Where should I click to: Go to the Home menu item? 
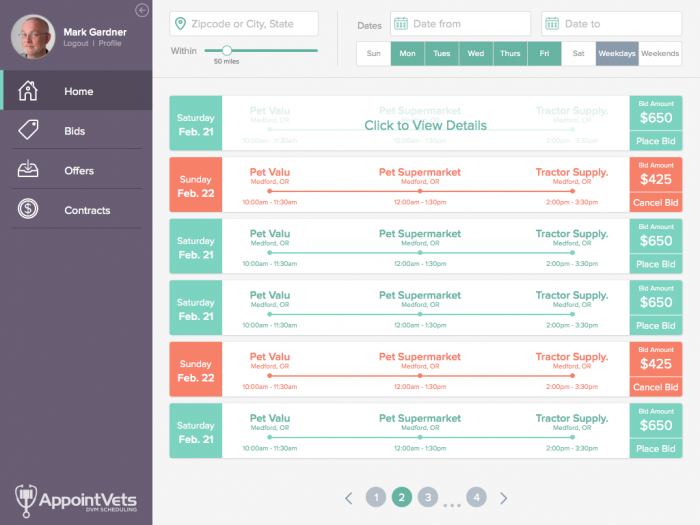tap(77, 90)
